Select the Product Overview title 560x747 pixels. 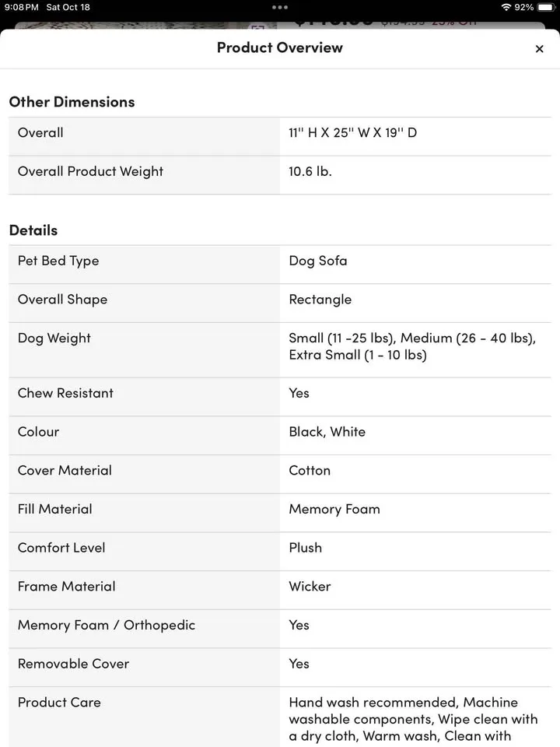279,47
